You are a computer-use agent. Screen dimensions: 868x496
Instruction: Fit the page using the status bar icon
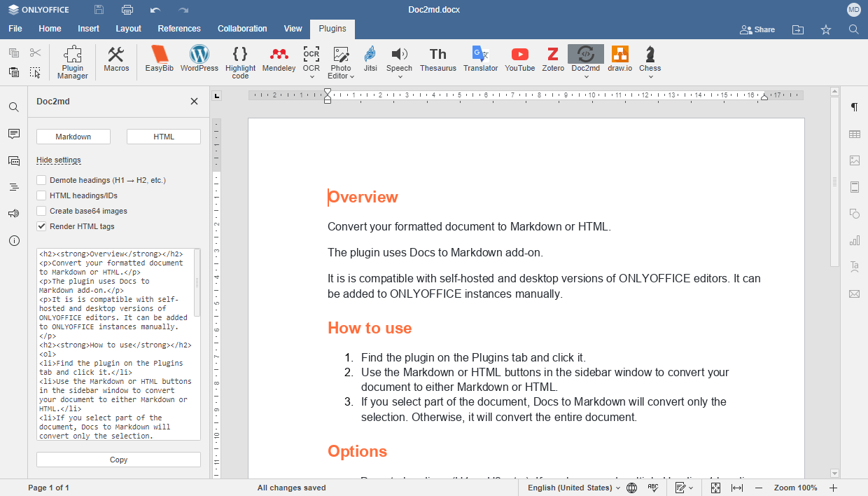(x=715, y=488)
